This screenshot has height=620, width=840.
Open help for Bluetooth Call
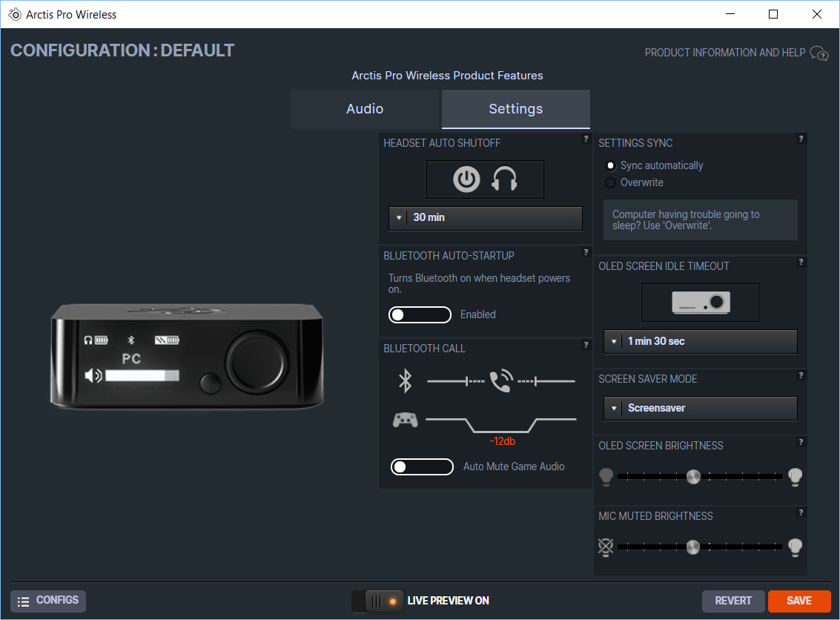pyautogui.click(x=586, y=345)
